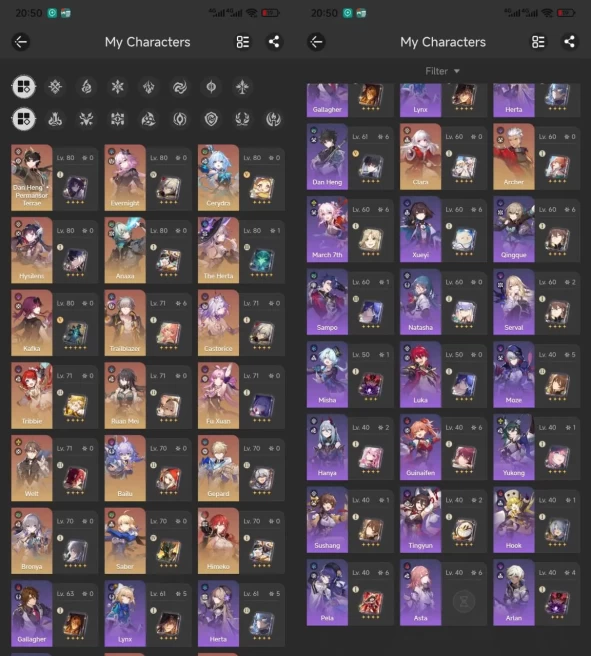
Task: Switch list layout icon in right panel
Action: point(538,42)
